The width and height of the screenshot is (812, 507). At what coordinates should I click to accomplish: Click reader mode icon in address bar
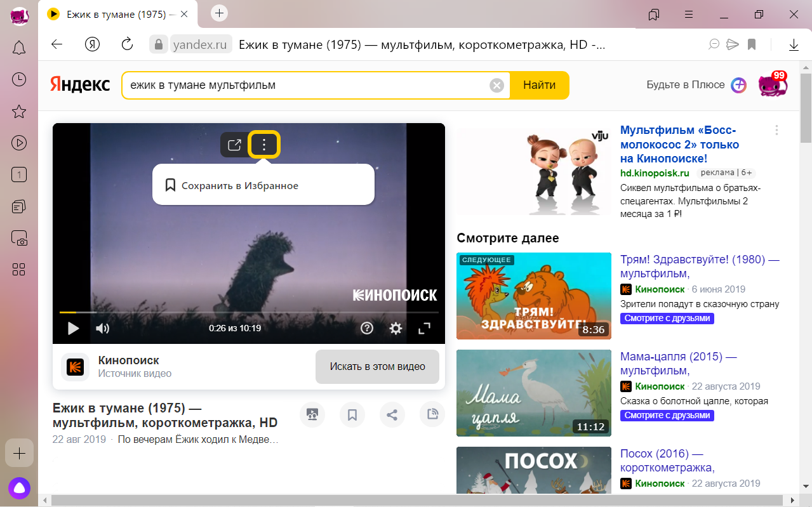tap(714, 44)
